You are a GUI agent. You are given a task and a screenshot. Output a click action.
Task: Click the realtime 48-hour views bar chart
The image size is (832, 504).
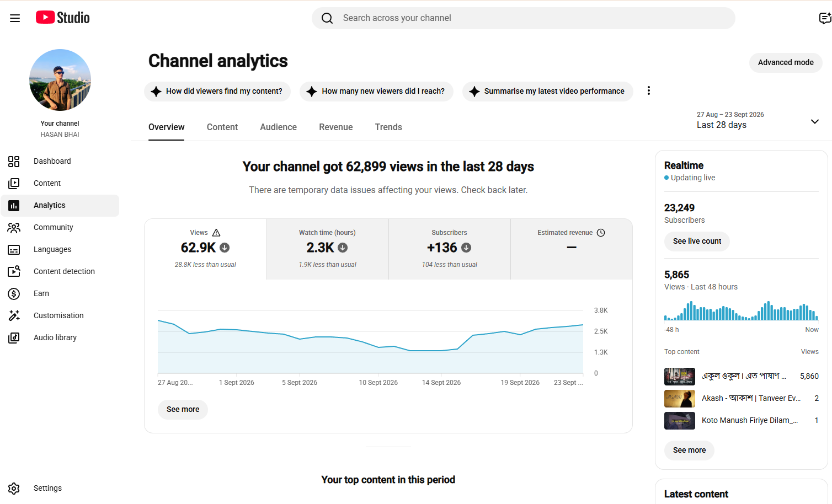pyautogui.click(x=741, y=310)
